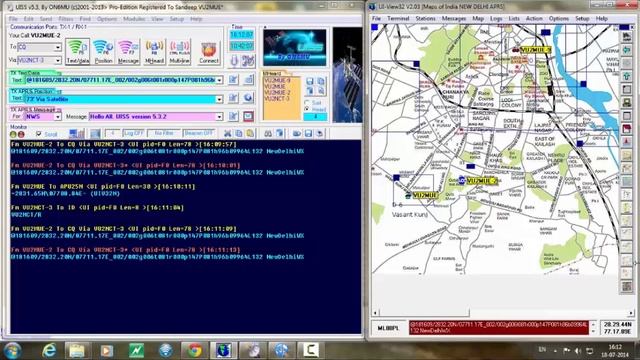Toggle the Beacon OFF button

pyautogui.click(x=199, y=133)
